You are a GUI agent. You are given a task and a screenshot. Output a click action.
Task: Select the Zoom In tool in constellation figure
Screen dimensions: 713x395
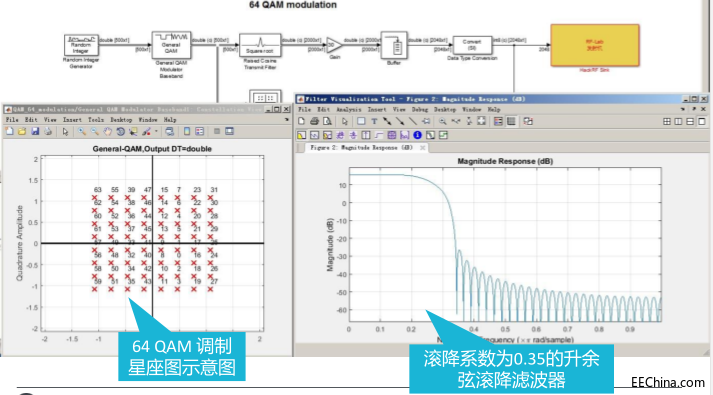coord(82,131)
